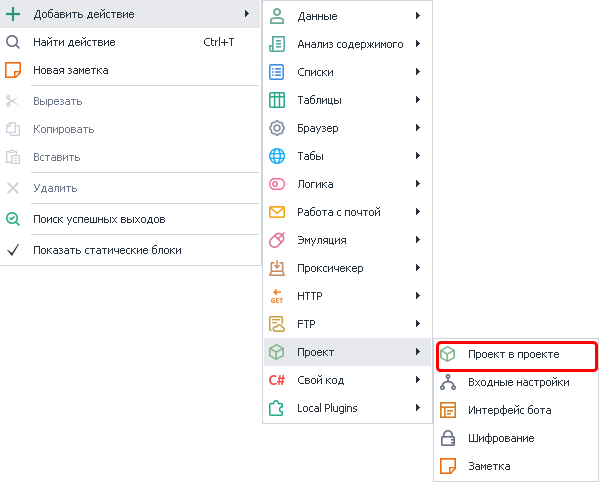Click the envelope icon for Работа с почтой

tap(278, 212)
